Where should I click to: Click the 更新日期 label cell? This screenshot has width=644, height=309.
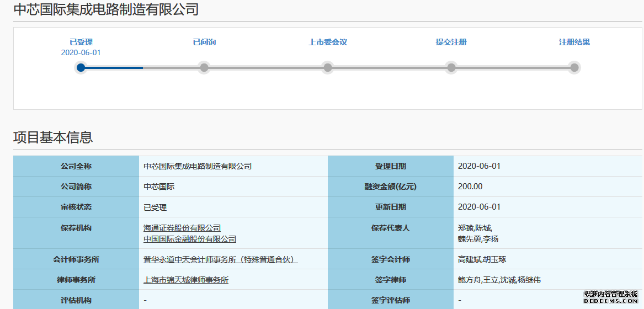pyautogui.click(x=391, y=207)
